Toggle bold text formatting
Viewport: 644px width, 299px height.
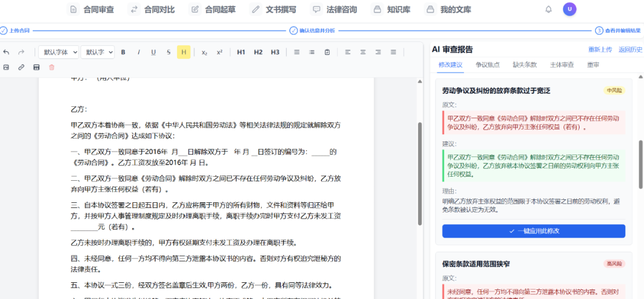click(123, 52)
